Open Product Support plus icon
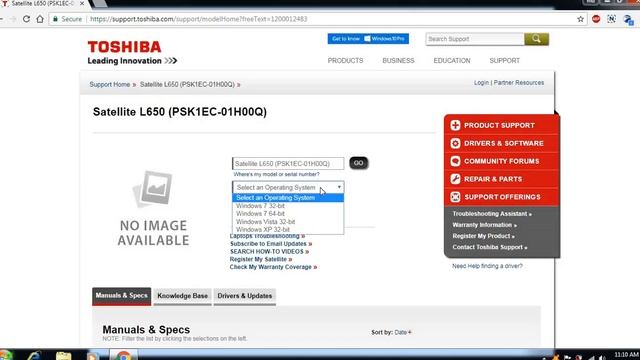 pos(455,125)
